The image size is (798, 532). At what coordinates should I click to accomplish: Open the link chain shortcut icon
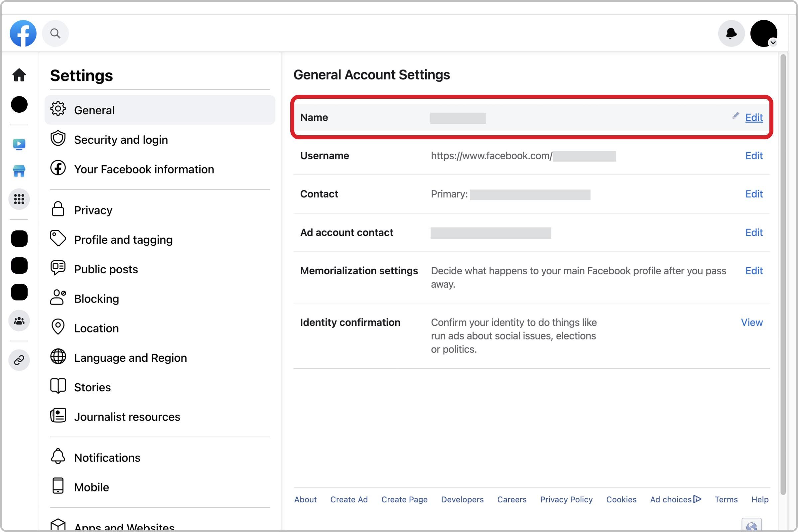19,360
